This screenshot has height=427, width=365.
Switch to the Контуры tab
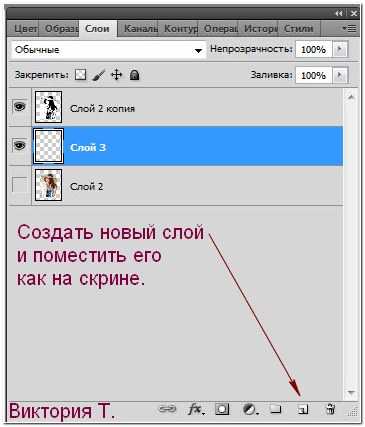(x=178, y=29)
